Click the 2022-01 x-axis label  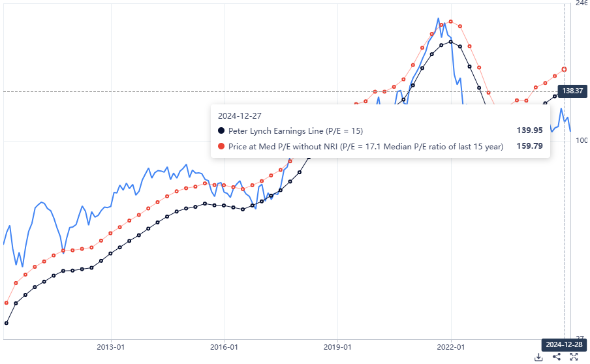[x=451, y=347]
